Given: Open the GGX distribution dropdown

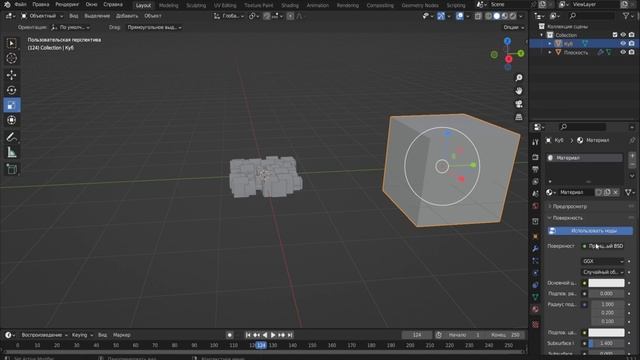Looking at the screenshot, I should pos(603,261).
